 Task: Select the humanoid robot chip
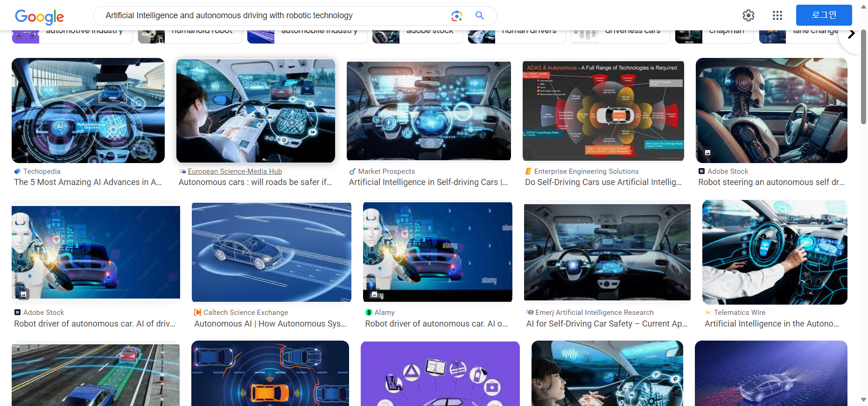tap(190, 36)
